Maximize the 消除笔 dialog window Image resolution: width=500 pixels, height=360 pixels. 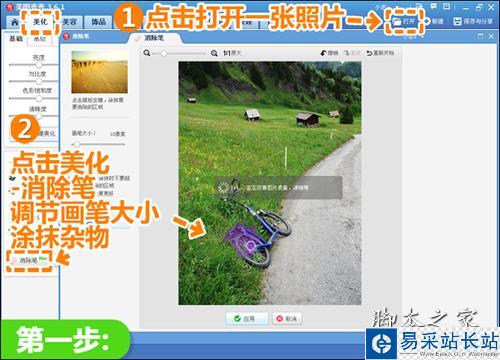[481, 36]
